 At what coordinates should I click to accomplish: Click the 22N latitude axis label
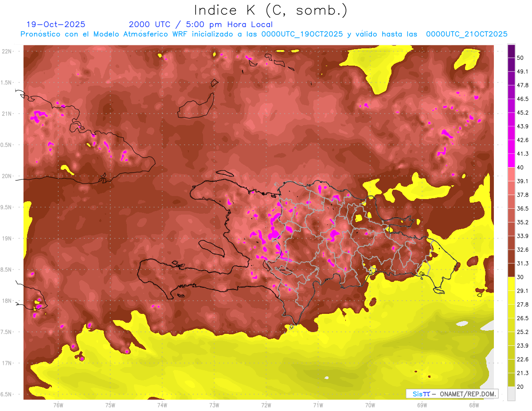pos(8,51)
